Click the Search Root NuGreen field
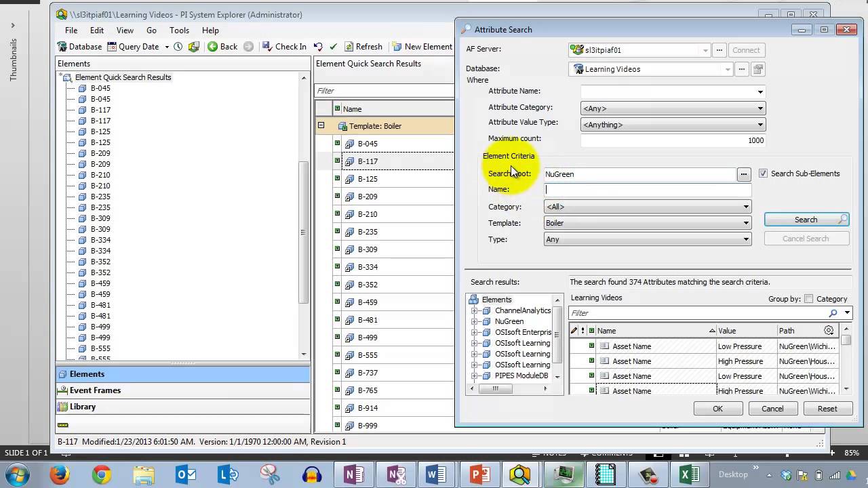The image size is (868, 488). point(640,174)
